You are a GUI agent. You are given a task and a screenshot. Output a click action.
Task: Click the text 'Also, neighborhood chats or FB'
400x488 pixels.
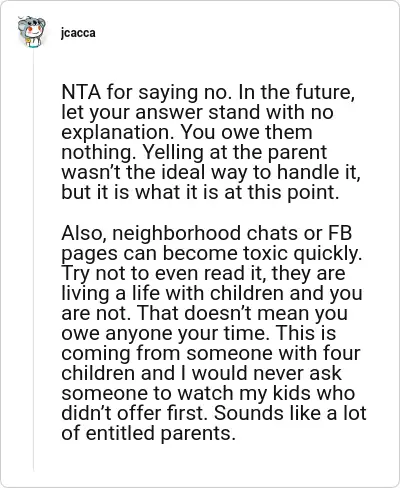(x=207, y=232)
